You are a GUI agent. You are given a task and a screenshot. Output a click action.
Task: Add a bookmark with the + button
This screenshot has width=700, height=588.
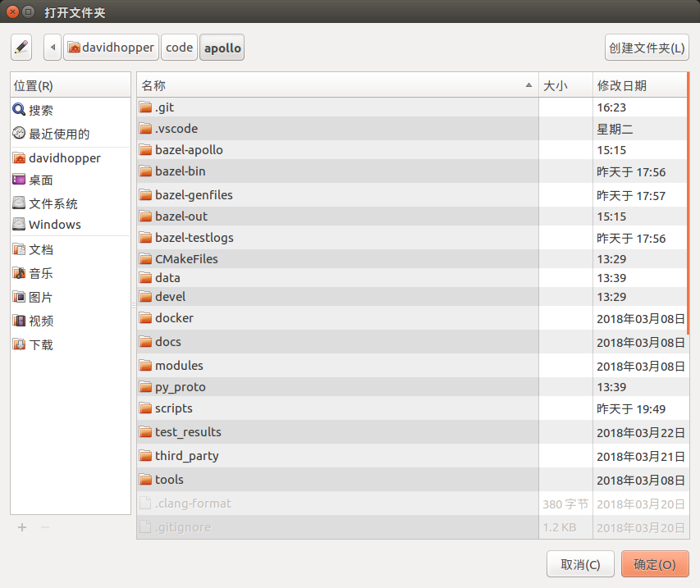(21, 527)
